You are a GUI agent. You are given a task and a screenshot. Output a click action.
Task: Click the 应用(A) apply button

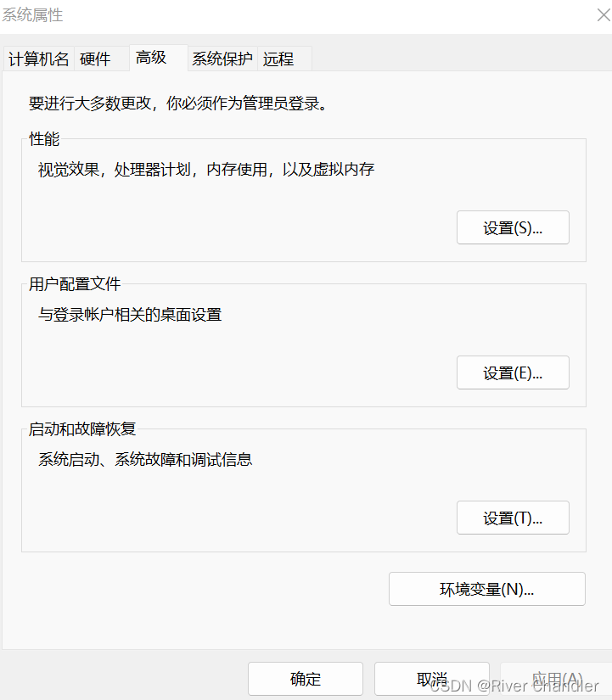(x=556, y=680)
